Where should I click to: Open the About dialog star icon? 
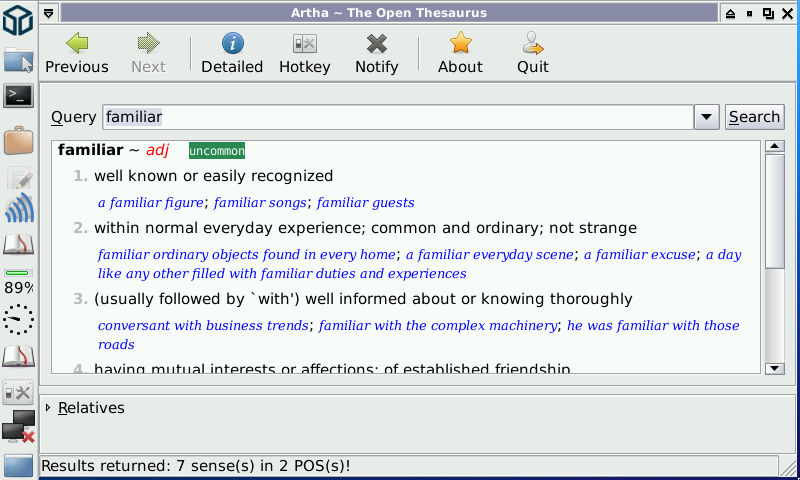[460, 53]
